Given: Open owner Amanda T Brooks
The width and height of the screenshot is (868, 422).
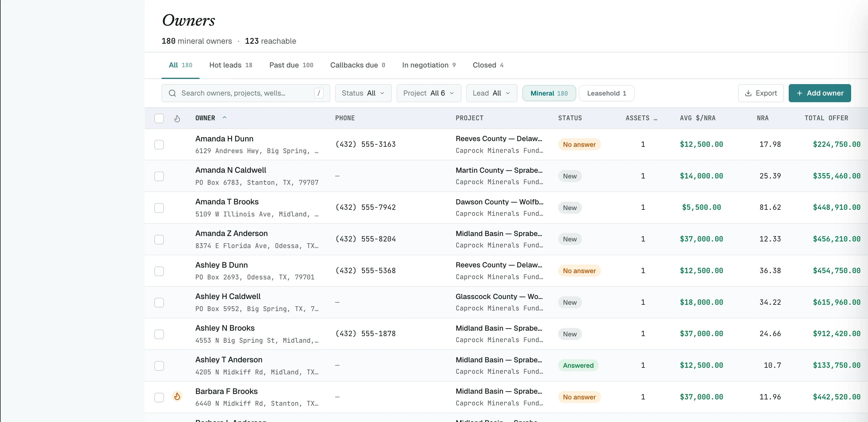Looking at the screenshot, I should 227,202.
